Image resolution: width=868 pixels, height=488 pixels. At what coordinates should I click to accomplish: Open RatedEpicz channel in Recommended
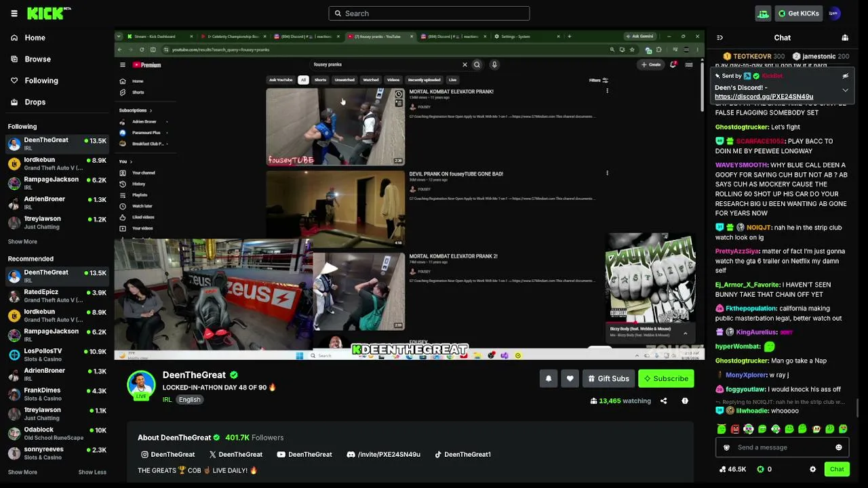coord(57,296)
